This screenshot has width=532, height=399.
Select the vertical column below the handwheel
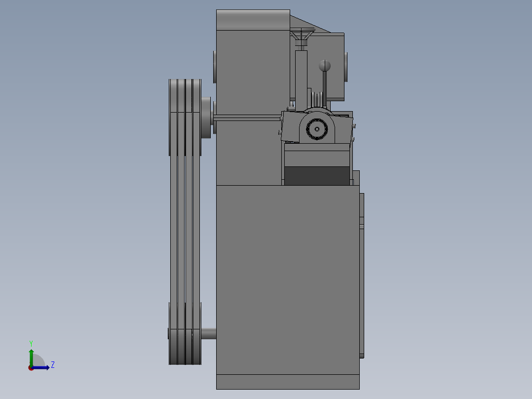[301, 80]
